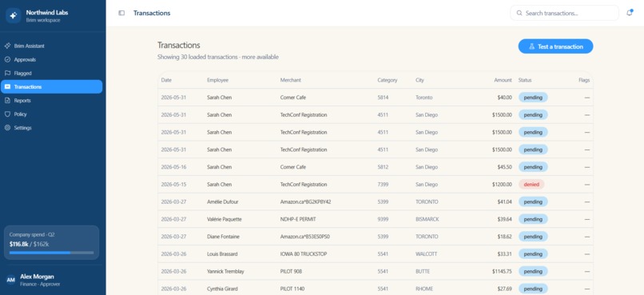Sort by the Amount column header
644x295 pixels.
click(x=503, y=80)
